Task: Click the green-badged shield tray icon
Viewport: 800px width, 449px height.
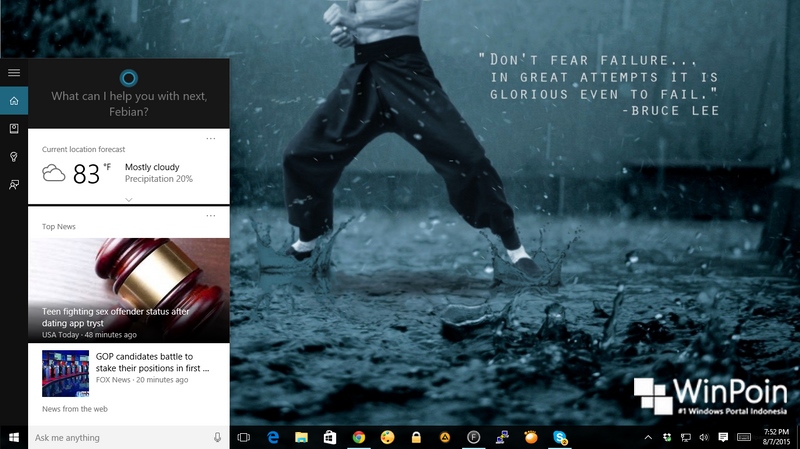Action: point(667,437)
